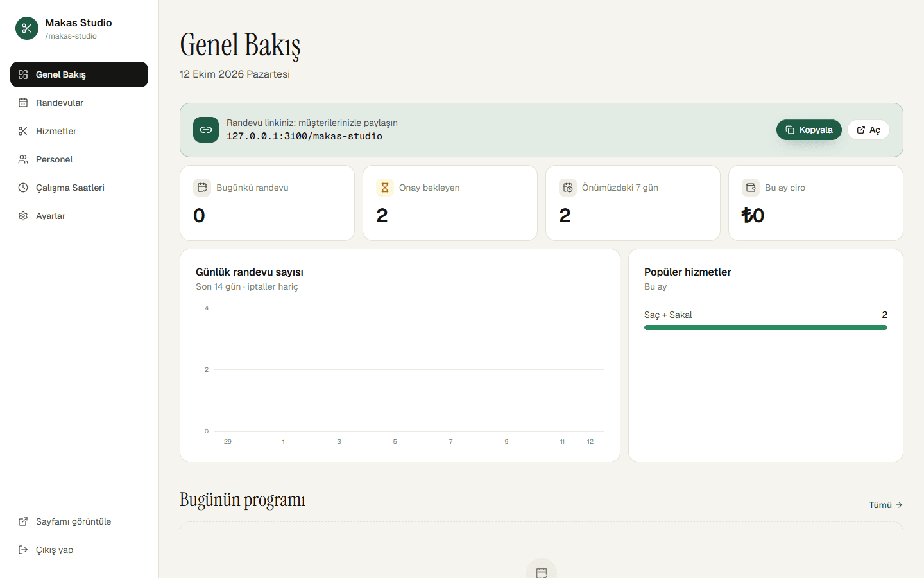Click the Onay bekleyen count 2

tap(382, 216)
